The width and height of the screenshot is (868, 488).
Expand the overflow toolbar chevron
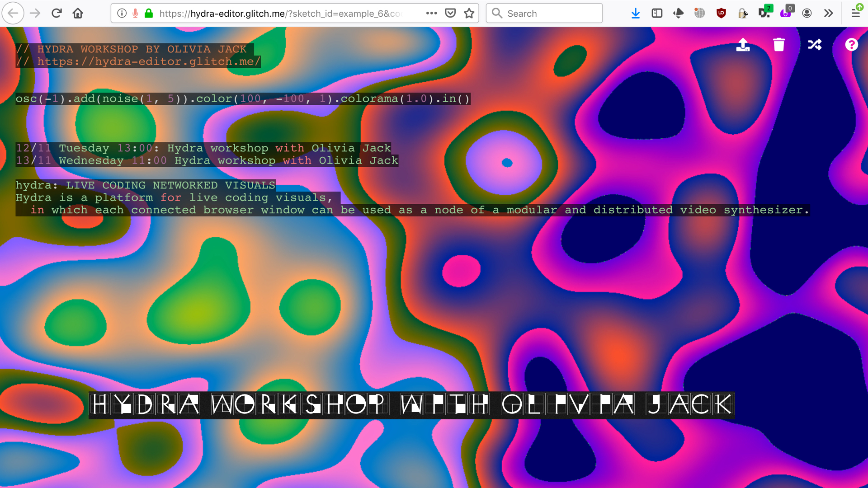coord(828,13)
